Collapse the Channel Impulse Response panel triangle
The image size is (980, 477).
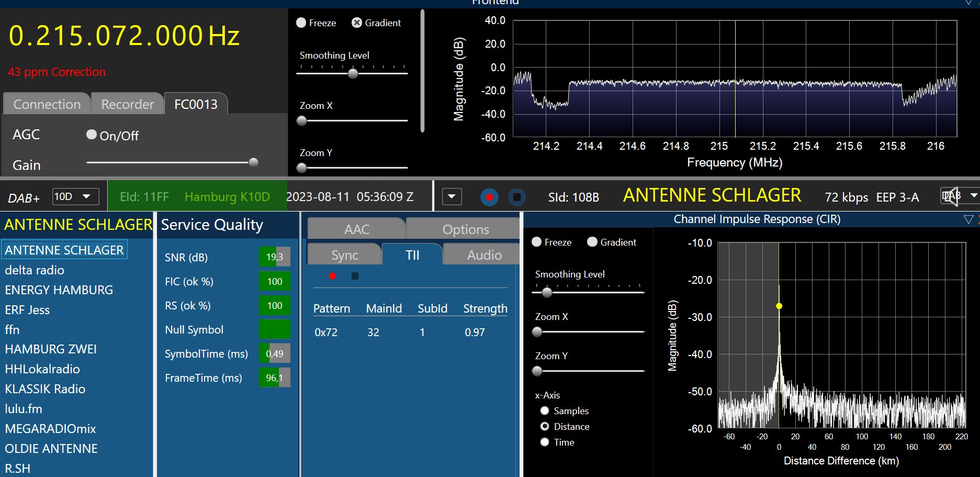coord(968,219)
